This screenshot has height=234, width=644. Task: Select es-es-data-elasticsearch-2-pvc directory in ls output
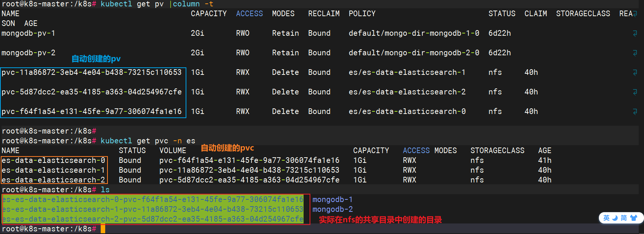coord(153,219)
